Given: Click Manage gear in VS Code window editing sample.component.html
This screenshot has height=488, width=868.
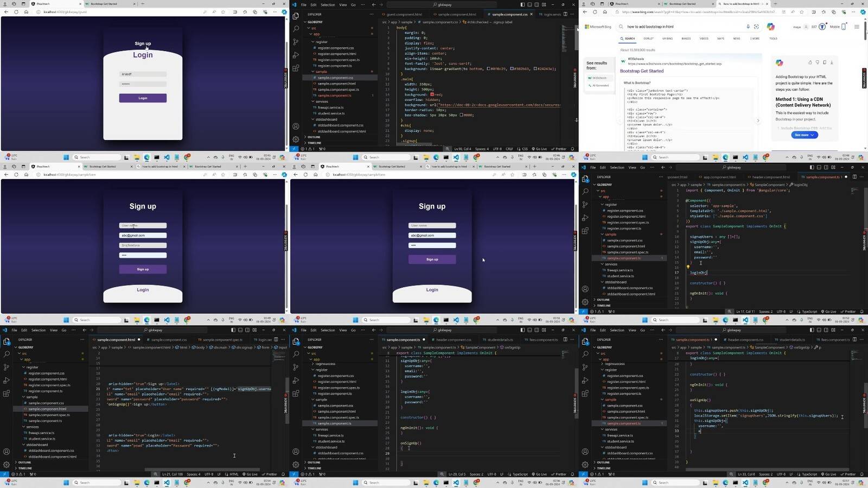Looking at the screenshot, I should (x=7, y=465).
